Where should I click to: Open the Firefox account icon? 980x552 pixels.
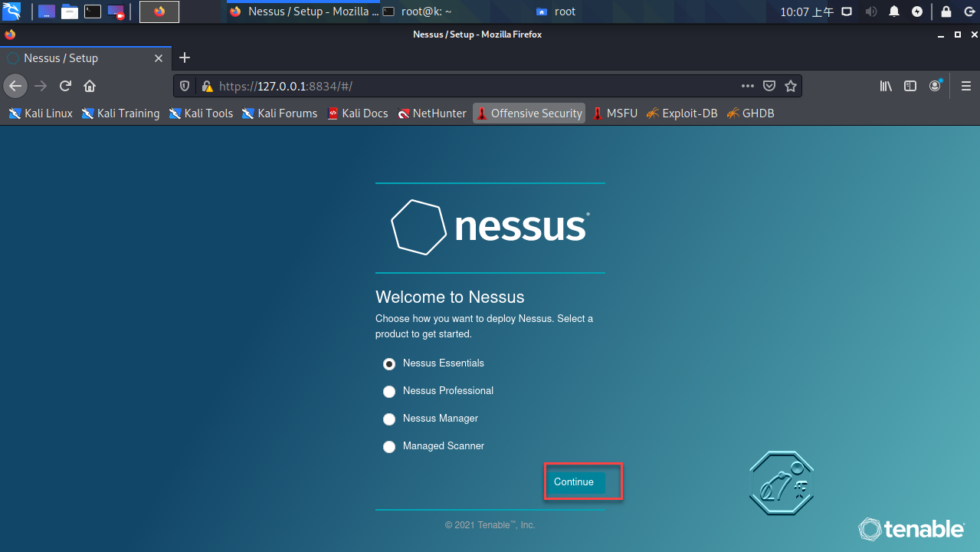pyautogui.click(x=935, y=87)
